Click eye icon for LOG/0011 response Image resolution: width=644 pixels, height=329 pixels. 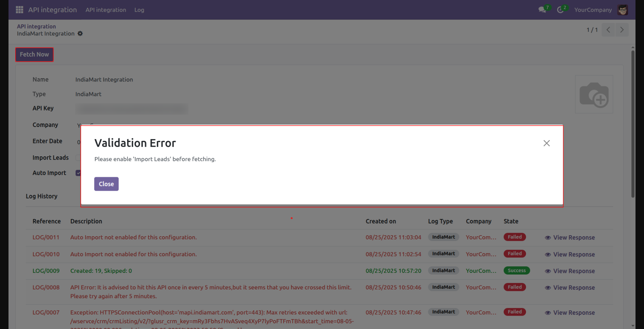click(548, 238)
